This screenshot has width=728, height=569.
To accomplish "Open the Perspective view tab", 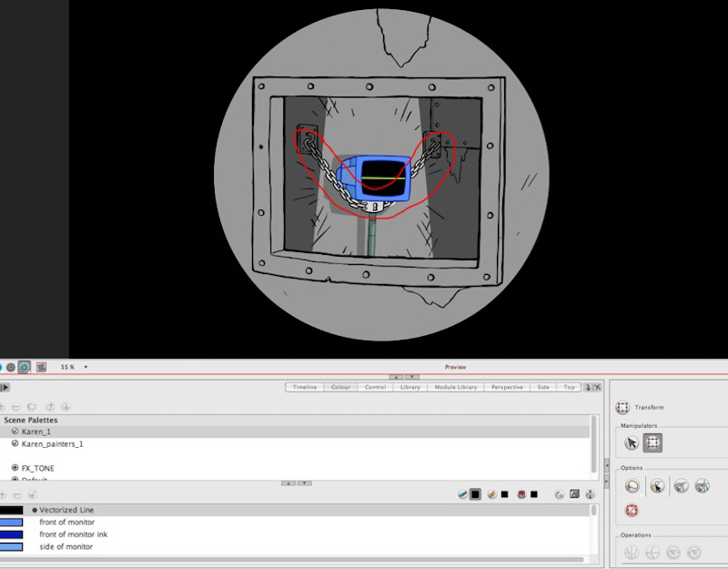I will (x=507, y=387).
